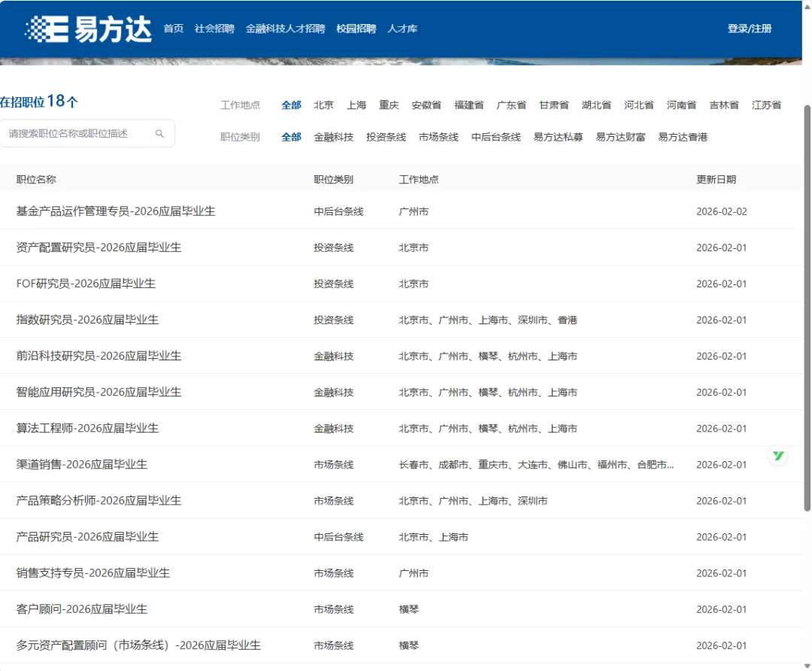Go to 社会招聘 page
The height and width of the screenshot is (671, 812).
214,29
